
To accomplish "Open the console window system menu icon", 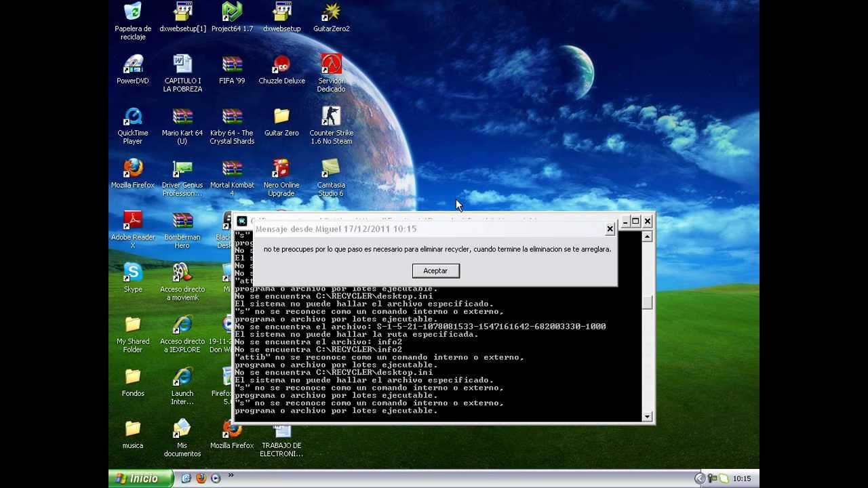I will tap(241, 221).
